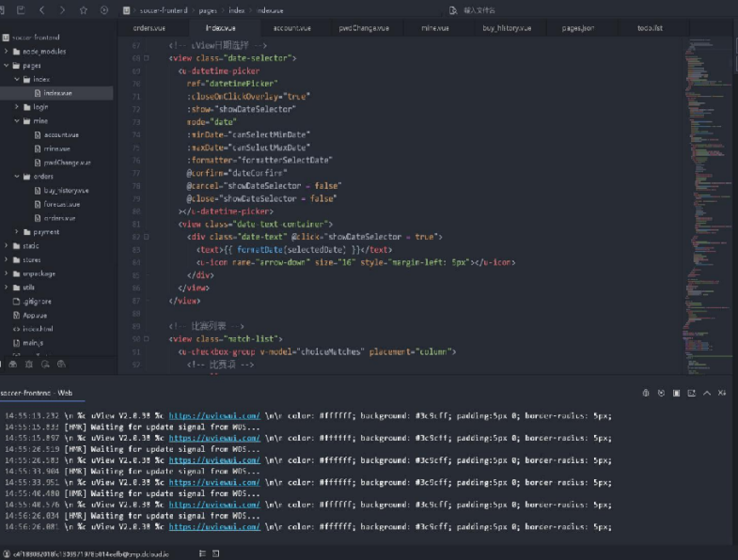This screenshot has width=738, height=560.
Task: Click the code minimap on the right
Action: [x=705, y=188]
